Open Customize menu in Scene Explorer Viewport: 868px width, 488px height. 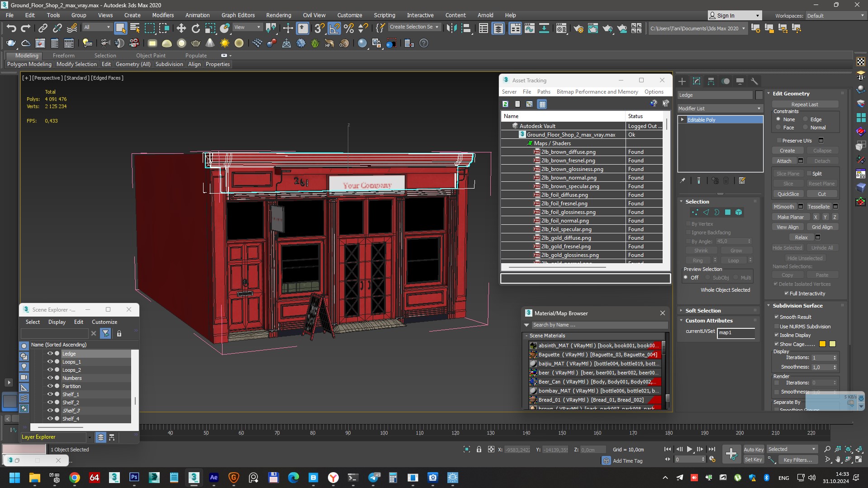pyautogui.click(x=104, y=322)
